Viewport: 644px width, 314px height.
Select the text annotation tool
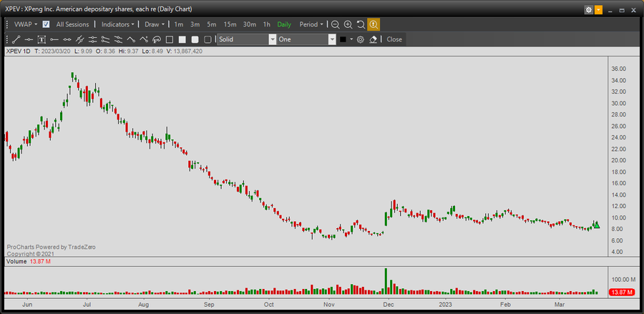(42, 39)
